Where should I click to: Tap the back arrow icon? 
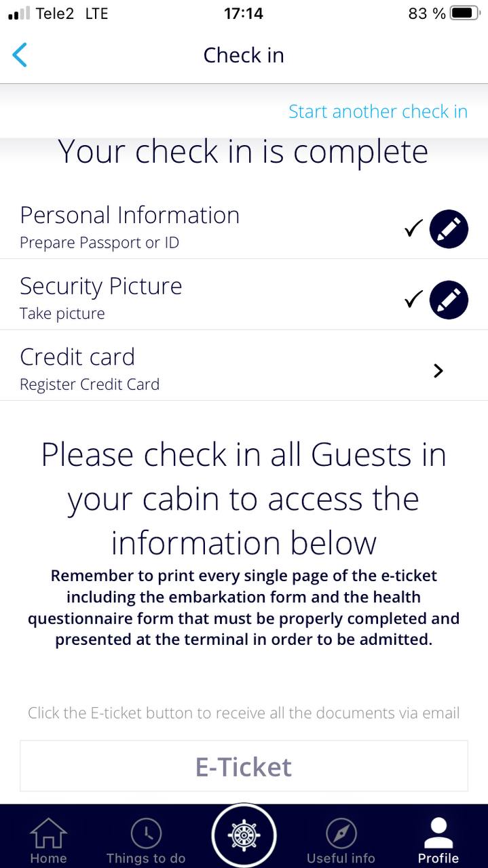20,55
